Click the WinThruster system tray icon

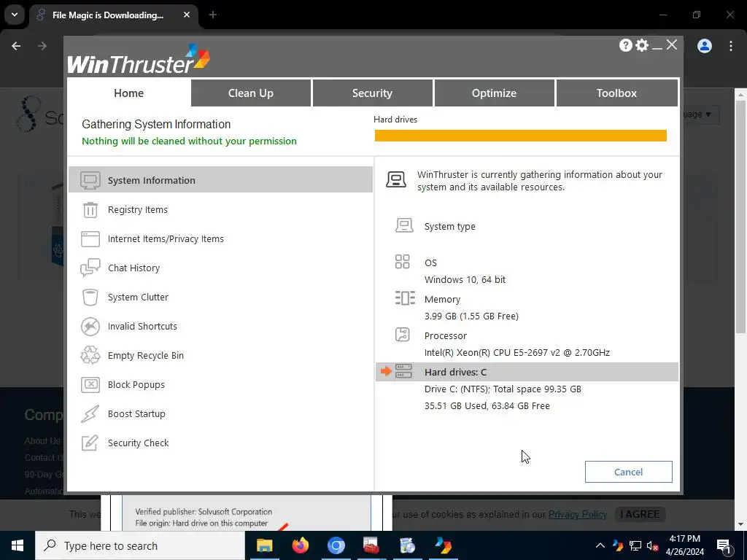click(x=618, y=545)
